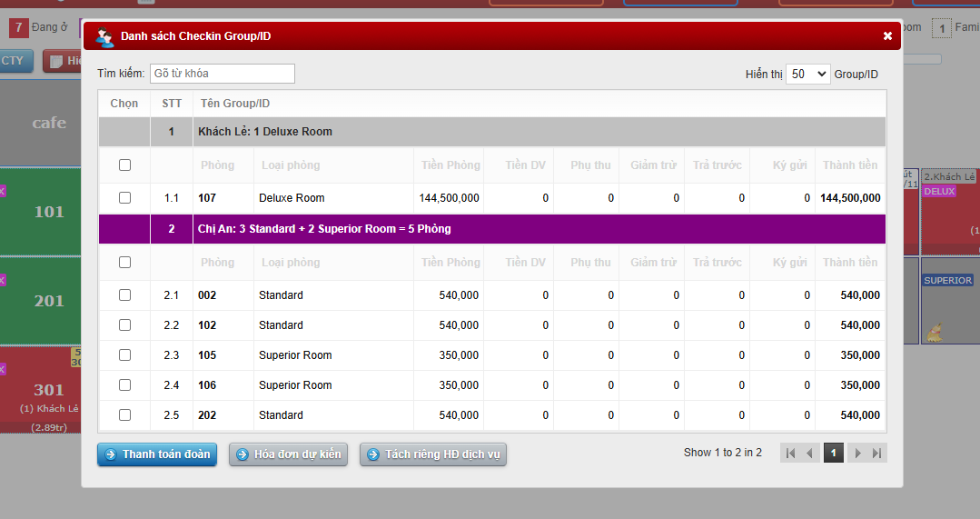
Task: Click next page arrow icon
Action: tap(856, 453)
